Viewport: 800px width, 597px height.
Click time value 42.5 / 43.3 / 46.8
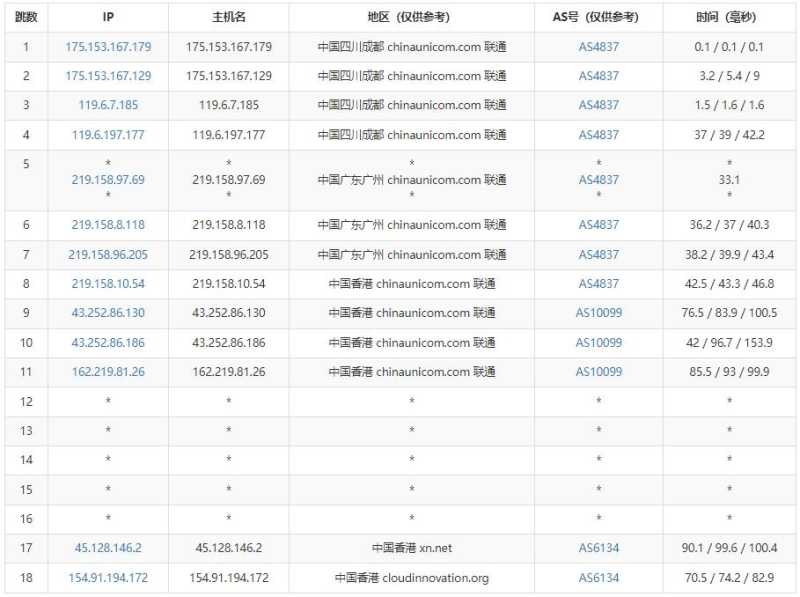pos(729,284)
